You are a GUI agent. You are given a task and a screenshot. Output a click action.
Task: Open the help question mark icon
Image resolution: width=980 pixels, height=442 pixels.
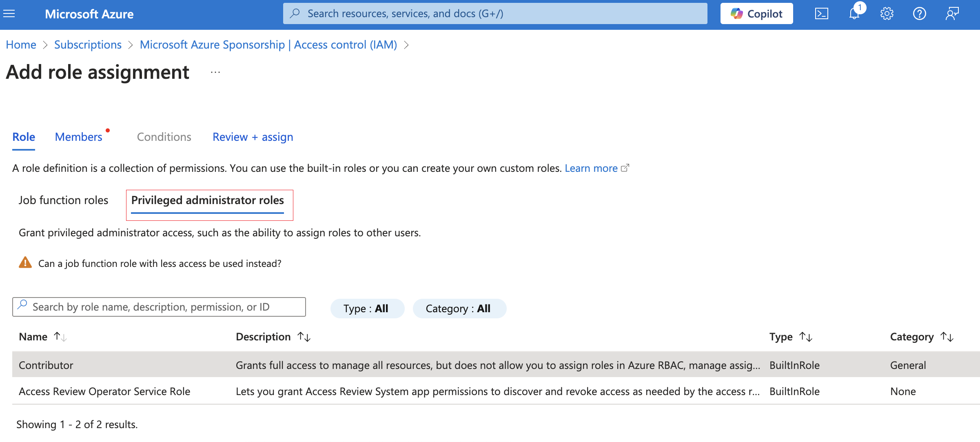(919, 14)
